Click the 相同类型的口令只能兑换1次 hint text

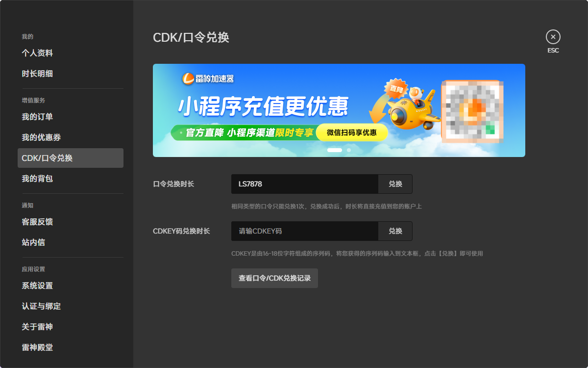[326, 207]
